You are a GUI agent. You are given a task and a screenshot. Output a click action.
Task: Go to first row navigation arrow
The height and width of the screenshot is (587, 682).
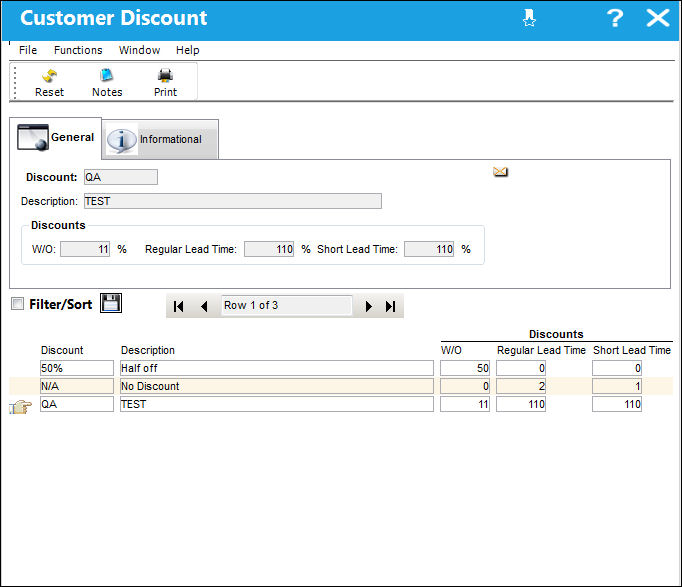(178, 306)
